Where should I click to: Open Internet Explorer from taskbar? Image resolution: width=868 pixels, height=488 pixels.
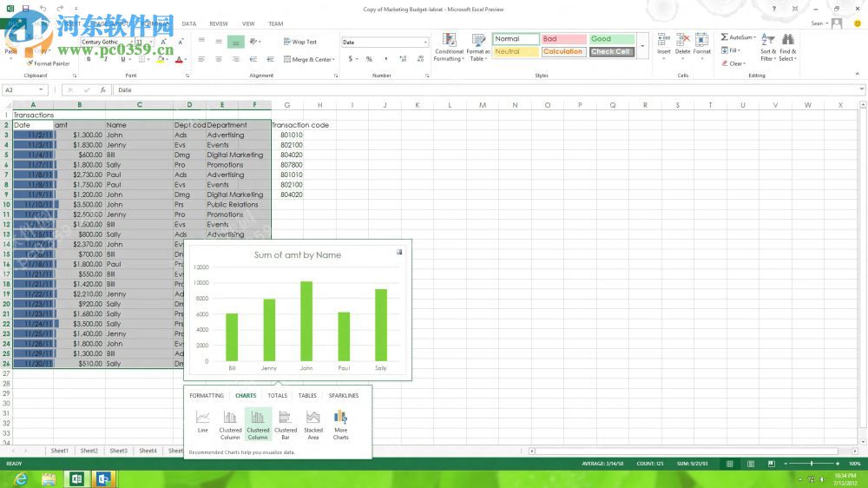tap(21, 479)
